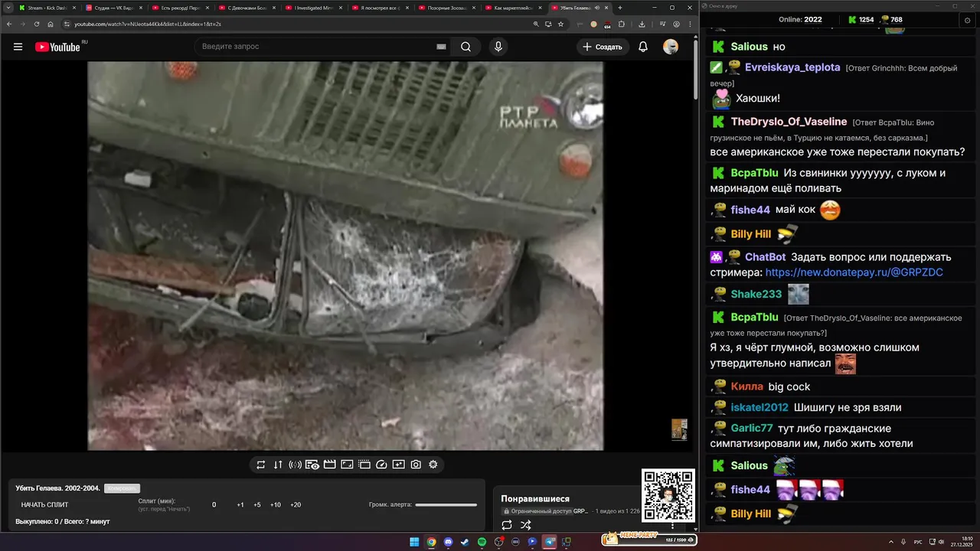Click the reverse playlist arrows icon under video

tap(278, 465)
